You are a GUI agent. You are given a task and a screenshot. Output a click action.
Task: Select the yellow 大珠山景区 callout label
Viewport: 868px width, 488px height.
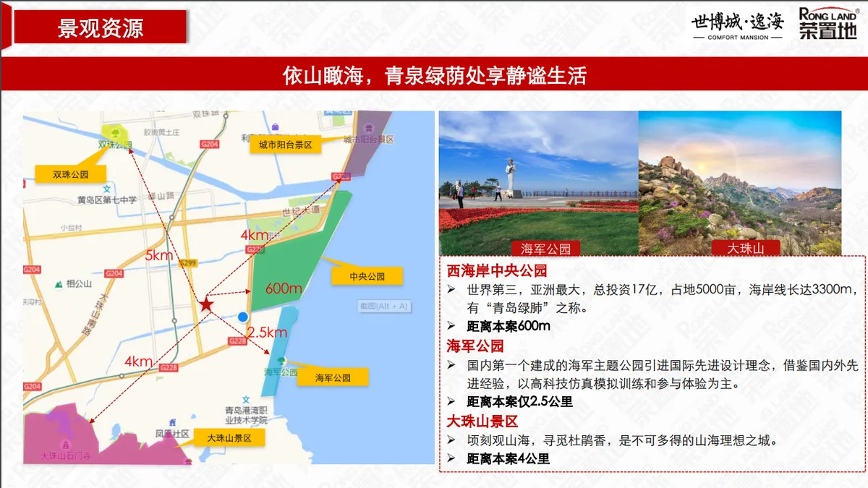(x=229, y=438)
